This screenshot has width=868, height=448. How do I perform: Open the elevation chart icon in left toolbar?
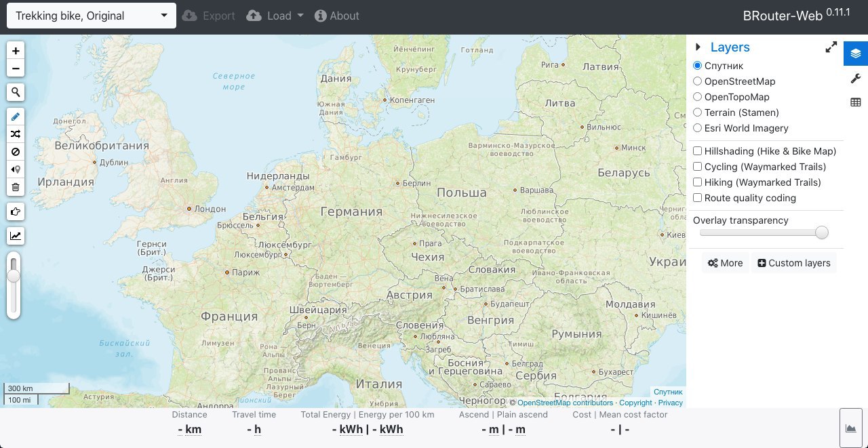[16, 236]
